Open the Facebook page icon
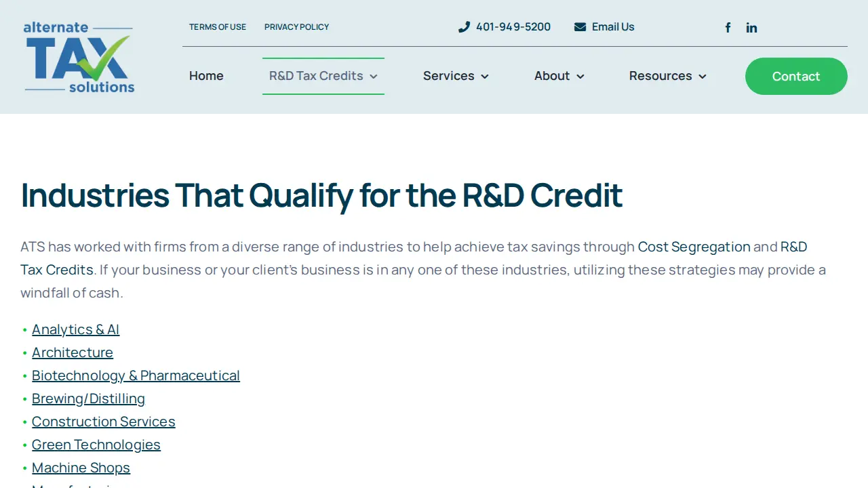The image size is (868, 488). (x=728, y=28)
